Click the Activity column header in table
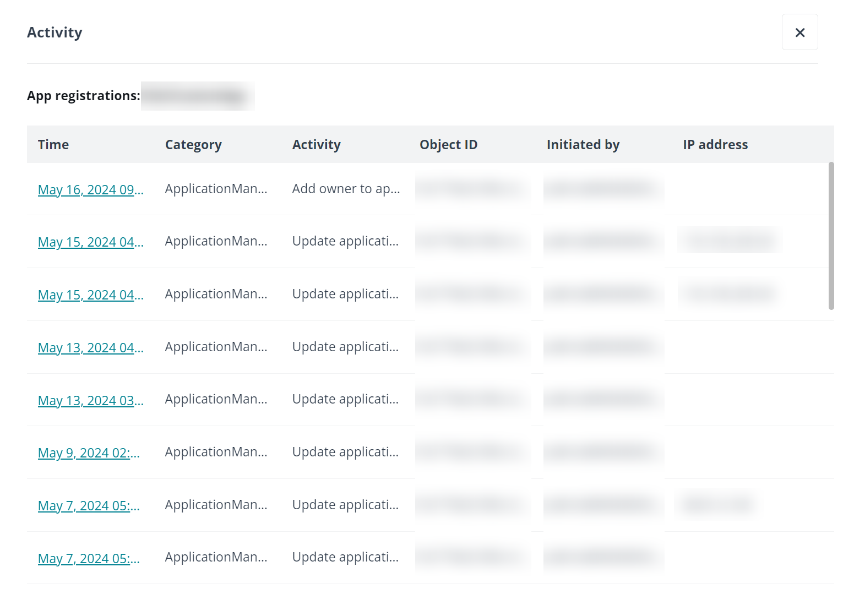 tap(316, 145)
